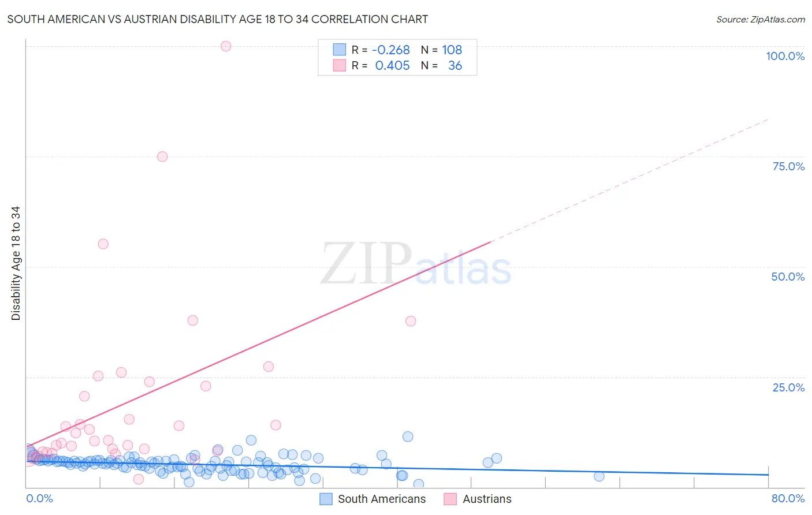
Task: Click the 100.0% y-axis label
Action: 785,56
